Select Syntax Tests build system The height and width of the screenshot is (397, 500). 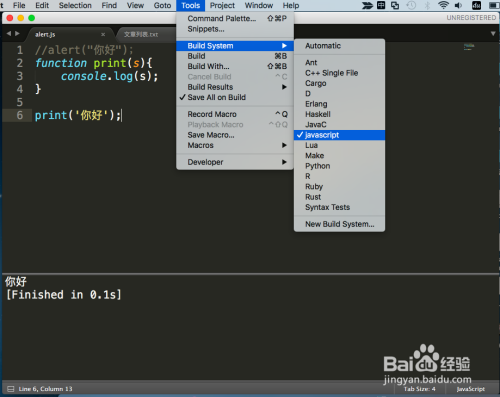point(339,207)
